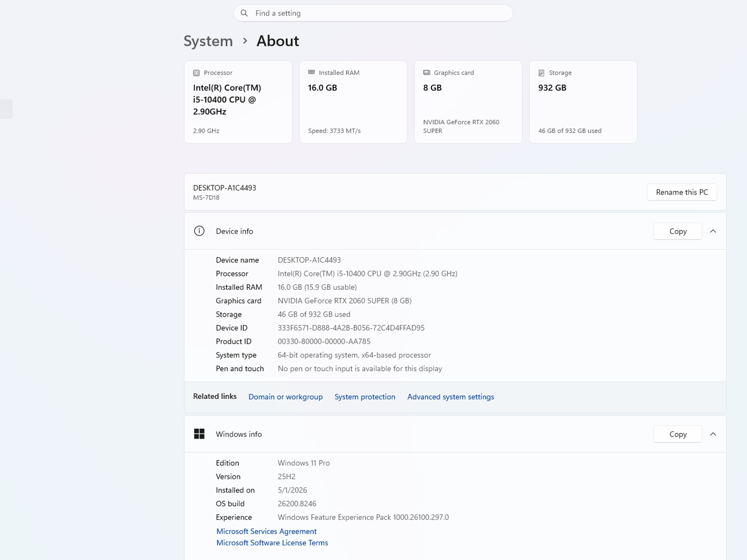Viewport: 747px width, 560px height.
Task: Click the About breadcrumb title
Action: coord(278,41)
